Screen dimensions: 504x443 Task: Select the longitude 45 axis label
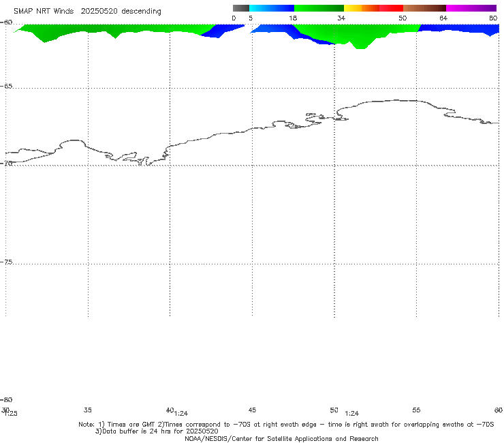252,410
